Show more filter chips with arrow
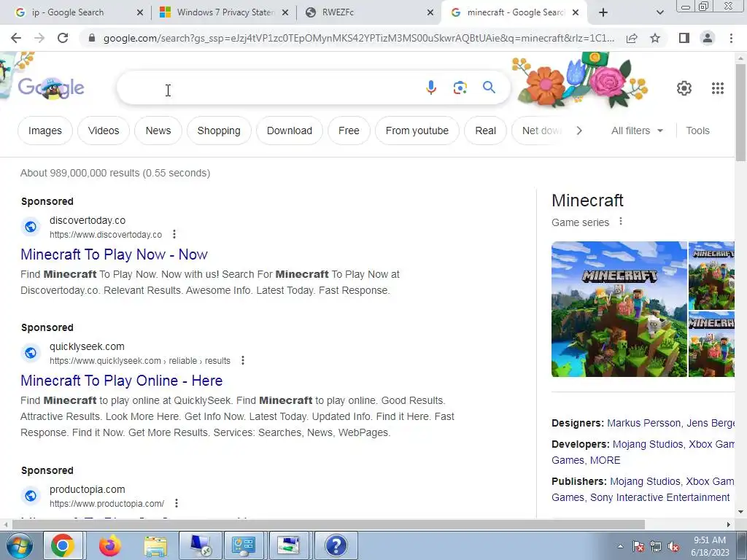This screenshot has height=560, width=747. point(579,131)
